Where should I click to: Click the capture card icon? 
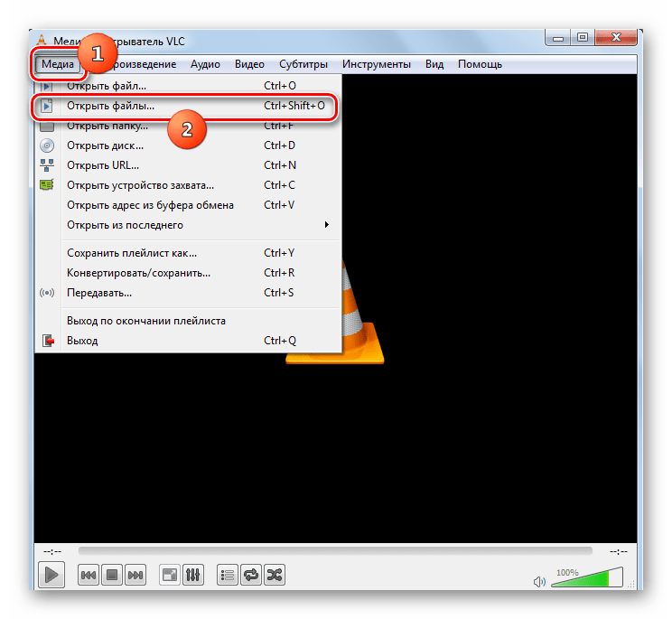pos(47,185)
